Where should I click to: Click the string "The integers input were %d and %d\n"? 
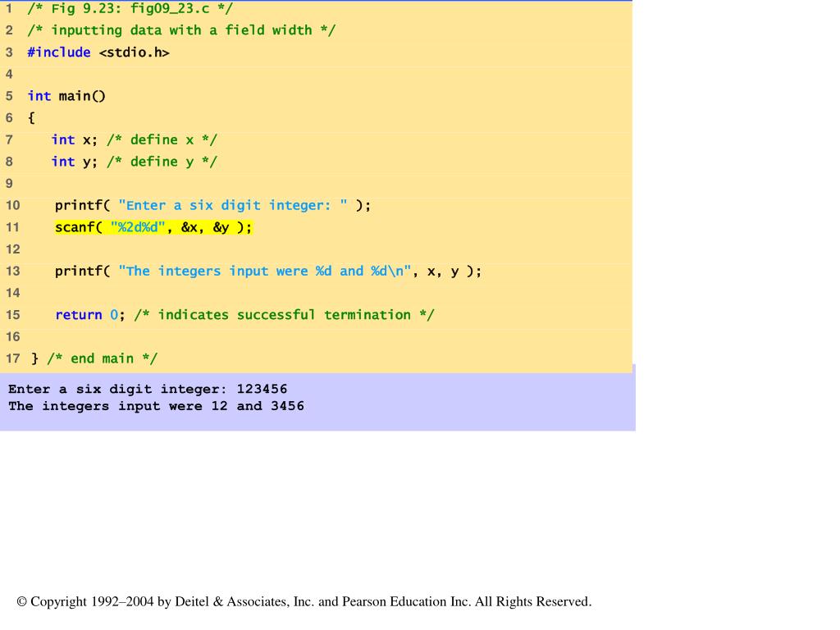point(265,271)
